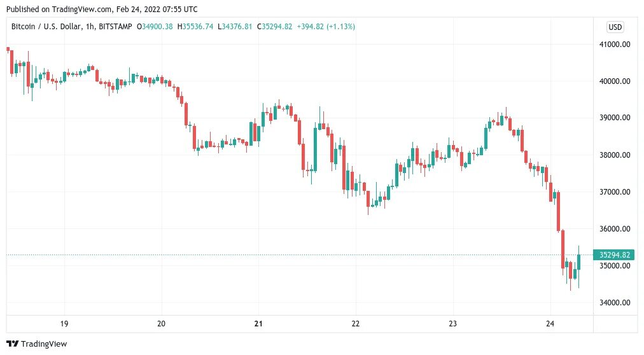Select date 19 on the time axis
This screenshot has width=644, height=355.
(64, 324)
